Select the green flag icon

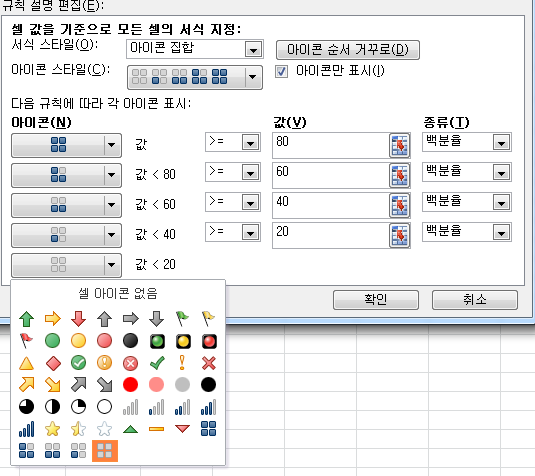(183, 319)
